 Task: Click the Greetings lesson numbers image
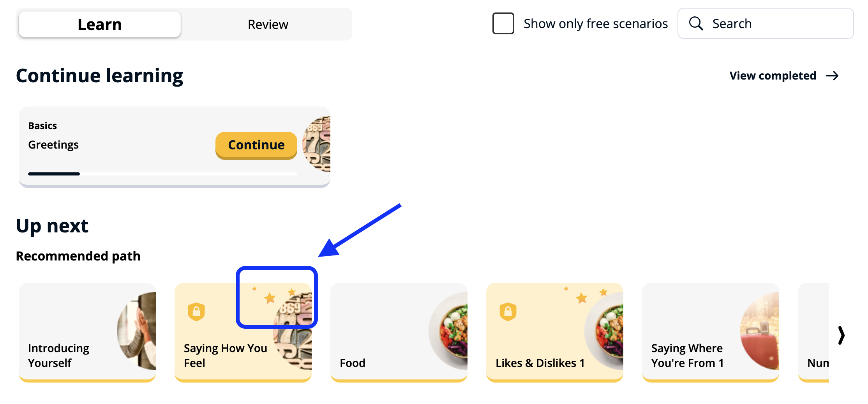[x=318, y=144]
